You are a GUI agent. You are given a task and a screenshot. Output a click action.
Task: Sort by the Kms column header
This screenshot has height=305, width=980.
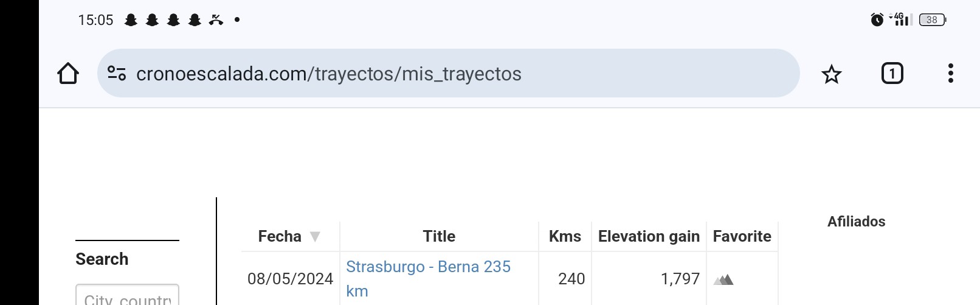click(565, 236)
